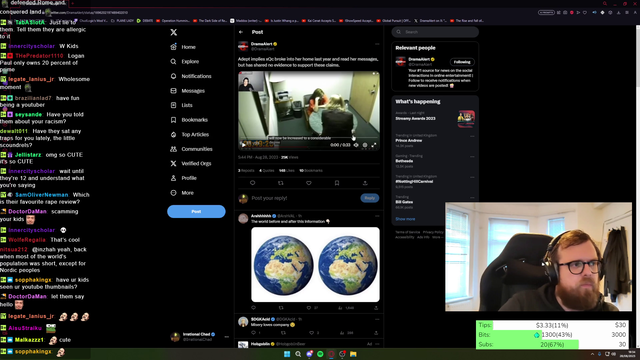Viewport: 640px width, 360px height.
Task: Open Top Articles
Action: pos(190,134)
